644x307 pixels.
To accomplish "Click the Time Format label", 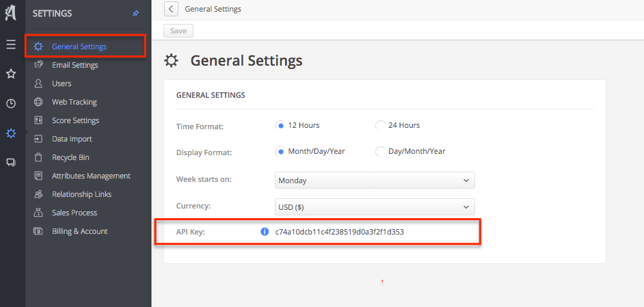I will tap(200, 126).
